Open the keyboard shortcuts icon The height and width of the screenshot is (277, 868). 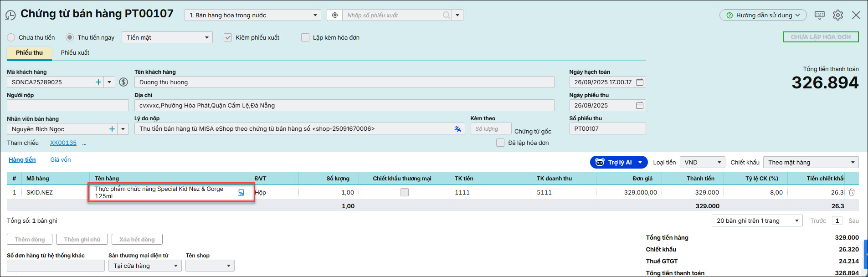tap(819, 15)
